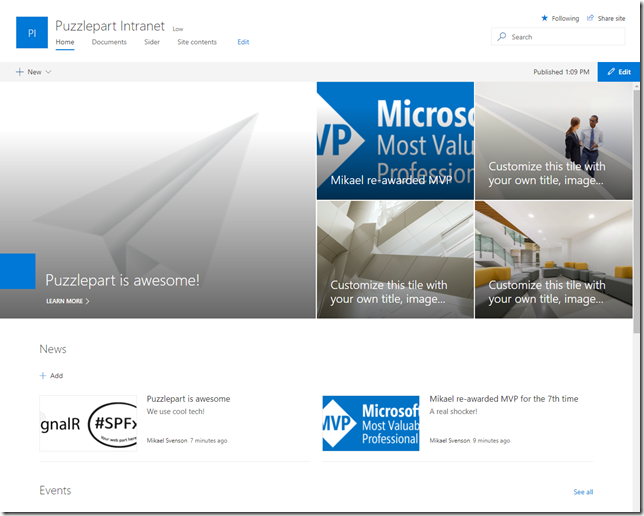The height and width of the screenshot is (516, 644).
Task: Click the New command label
Action: pos(34,72)
